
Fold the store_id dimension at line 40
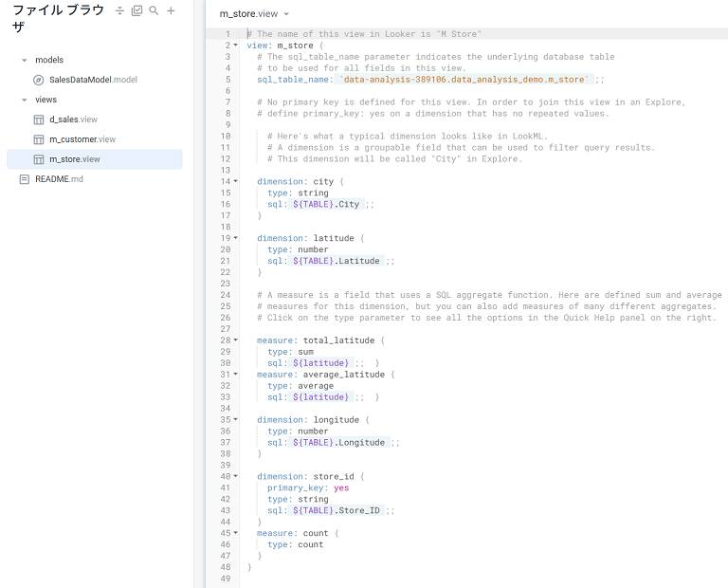[235, 476]
